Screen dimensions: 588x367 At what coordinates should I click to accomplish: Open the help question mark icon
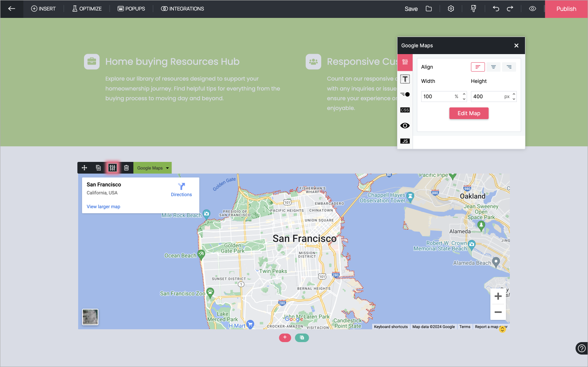pyautogui.click(x=581, y=348)
